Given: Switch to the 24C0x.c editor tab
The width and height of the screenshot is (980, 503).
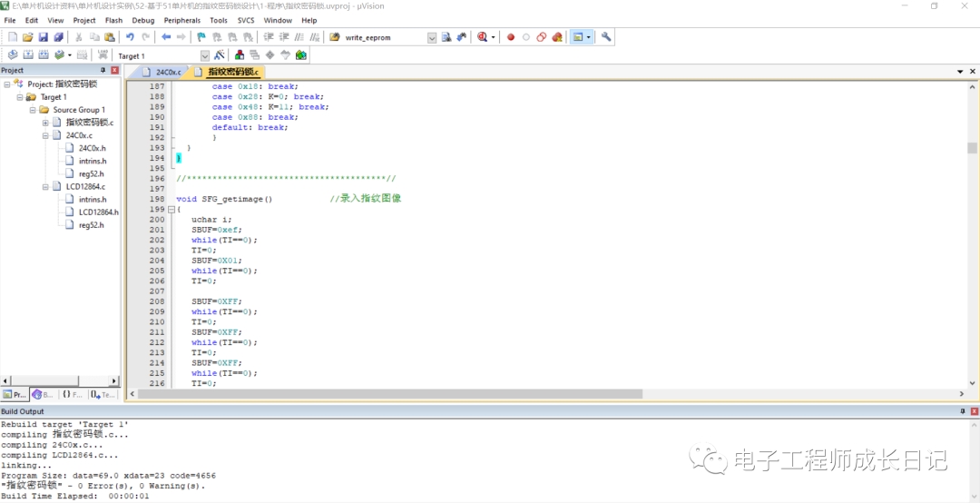Looking at the screenshot, I should tap(168, 72).
